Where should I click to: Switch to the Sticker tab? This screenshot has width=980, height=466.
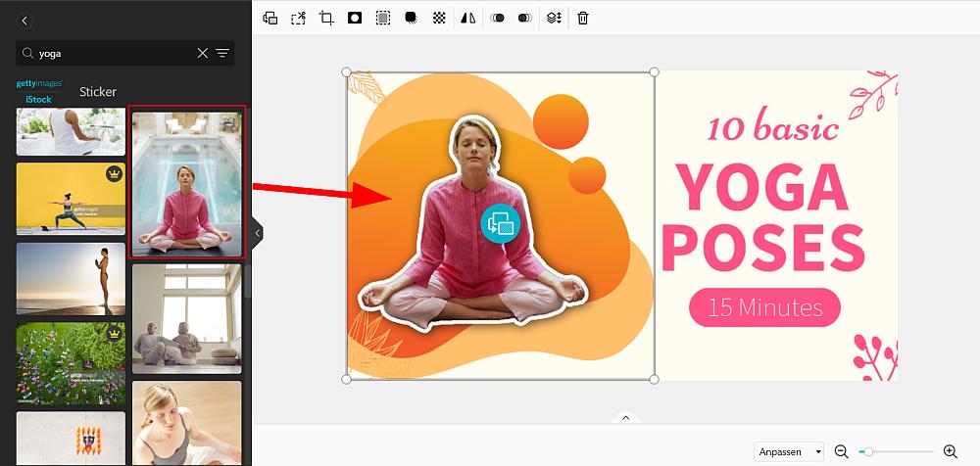(x=97, y=92)
